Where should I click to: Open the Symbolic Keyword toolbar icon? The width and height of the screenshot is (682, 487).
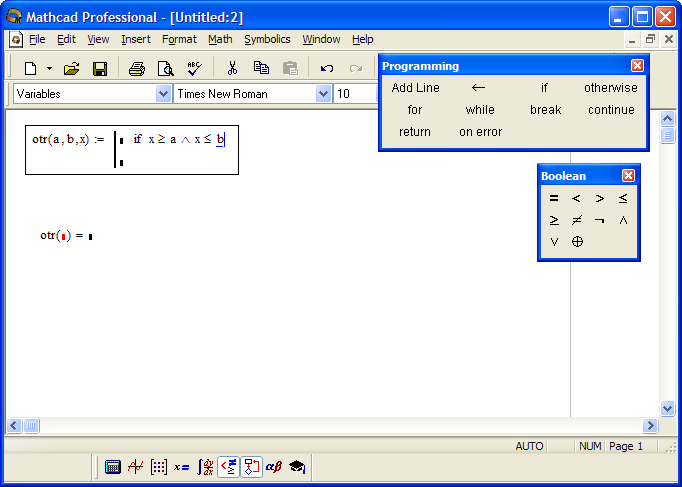[x=297, y=466]
